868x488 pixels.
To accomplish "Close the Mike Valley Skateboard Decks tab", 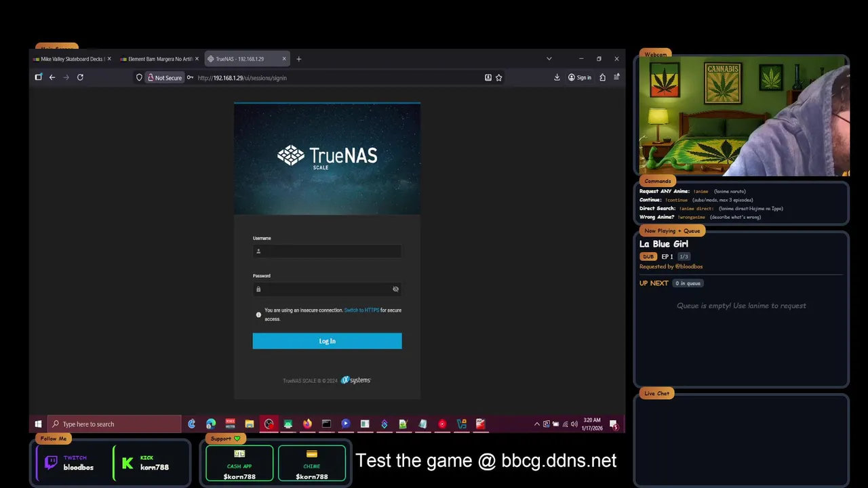I will pyautogui.click(x=109, y=59).
